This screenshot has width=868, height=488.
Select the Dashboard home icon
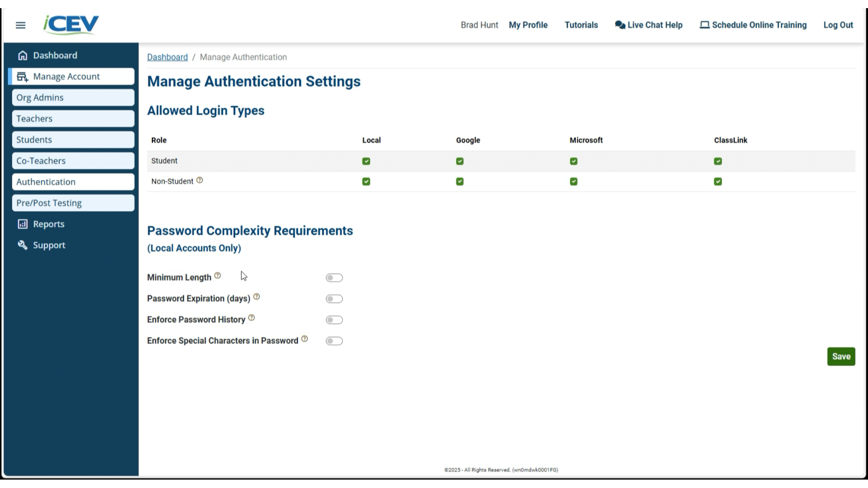tap(23, 55)
